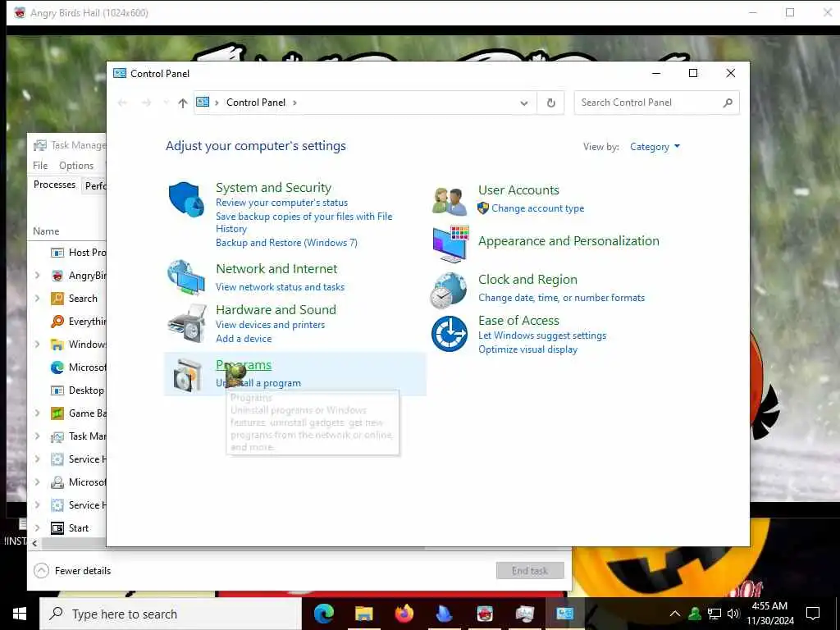Open System and Security category
The width and height of the screenshot is (840, 630).
point(273,188)
